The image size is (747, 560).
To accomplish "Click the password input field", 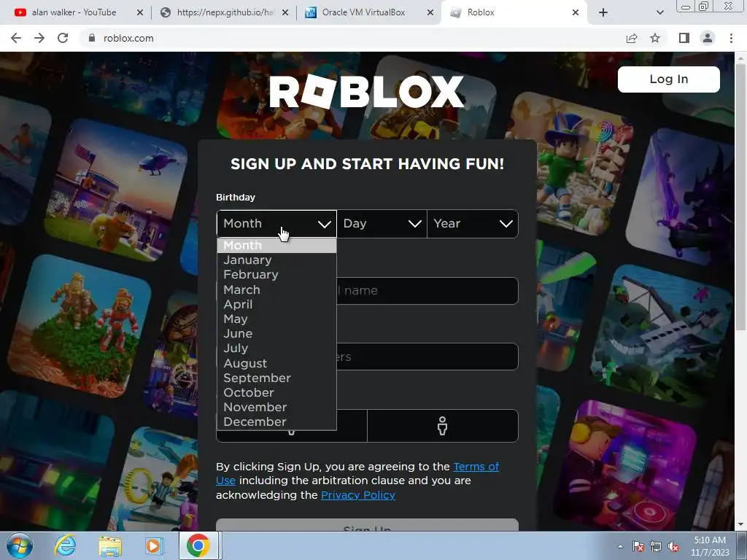I will pos(427,357).
